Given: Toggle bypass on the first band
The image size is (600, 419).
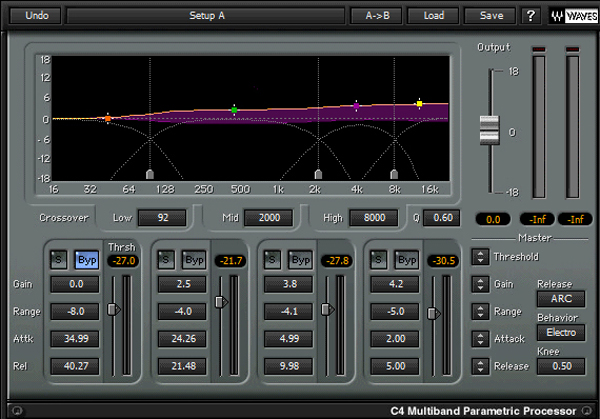Looking at the screenshot, I should [x=87, y=260].
